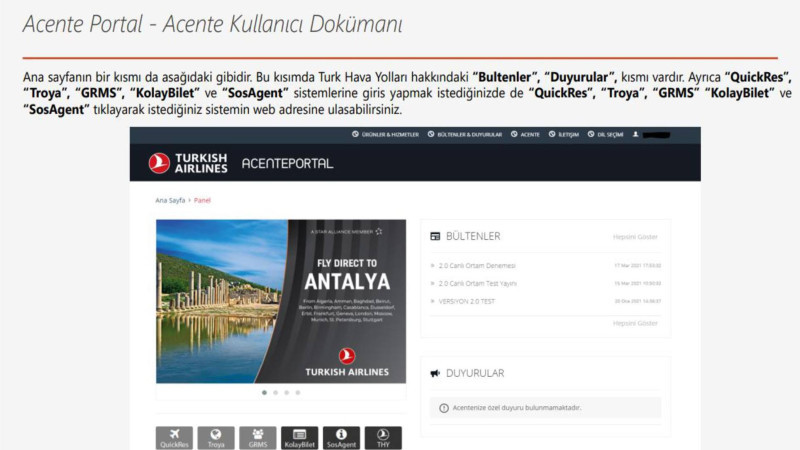This screenshot has height=450, width=800.
Task: Select the second carousel dot indicator
Action: pos(276,392)
